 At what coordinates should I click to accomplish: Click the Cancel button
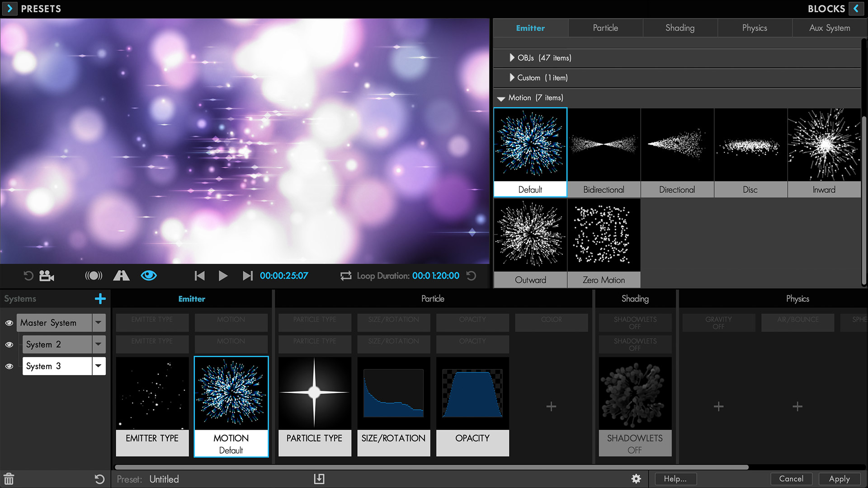click(x=791, y=479)
